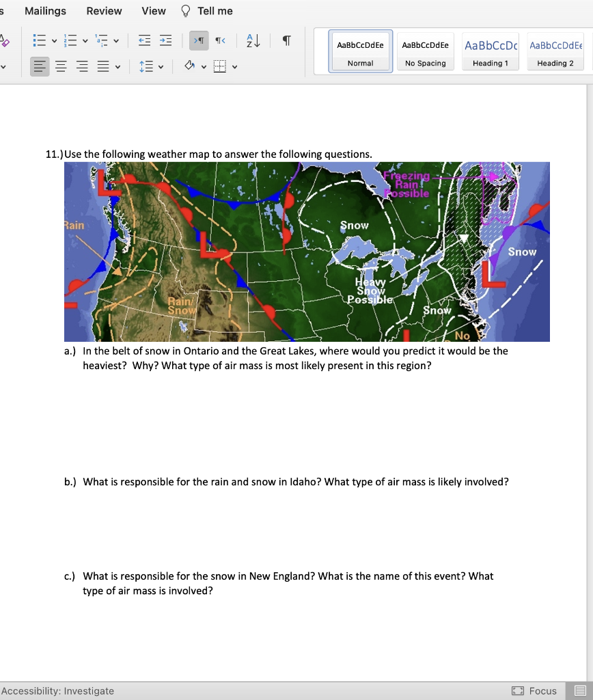
Task: Click the Increase Indent icon
Action: 165,40
